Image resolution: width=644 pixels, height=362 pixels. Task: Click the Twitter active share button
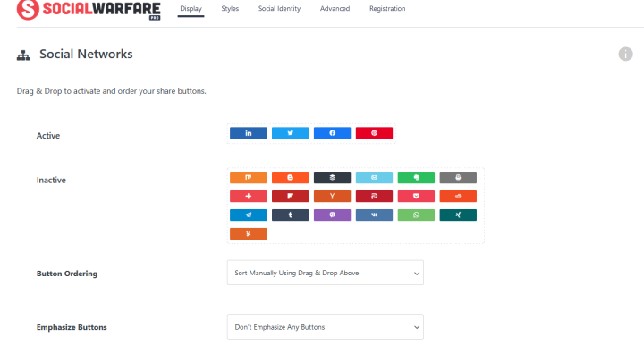[x=290, y=133]
